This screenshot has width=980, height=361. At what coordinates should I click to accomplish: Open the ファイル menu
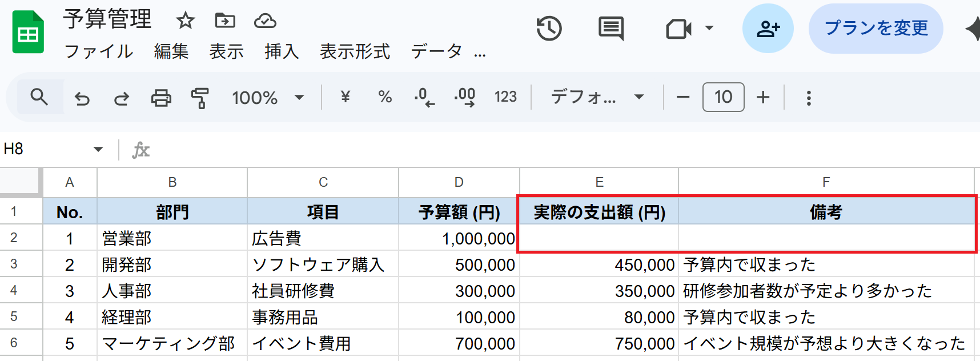click(x=98, y=51)
